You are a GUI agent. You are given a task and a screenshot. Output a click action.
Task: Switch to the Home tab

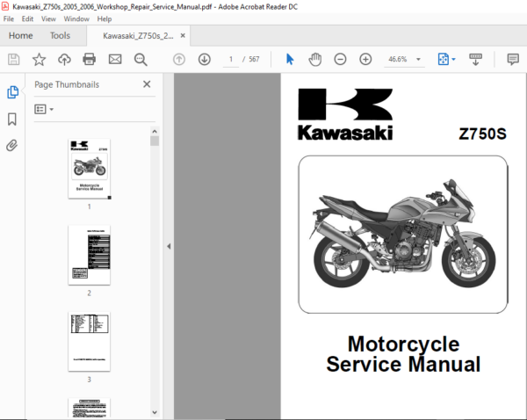coord(21,35)
